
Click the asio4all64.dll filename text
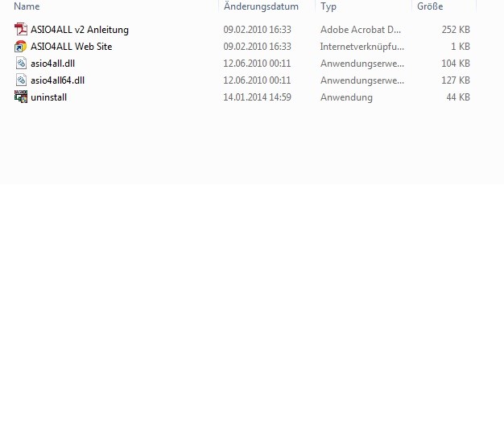point(57,80)
